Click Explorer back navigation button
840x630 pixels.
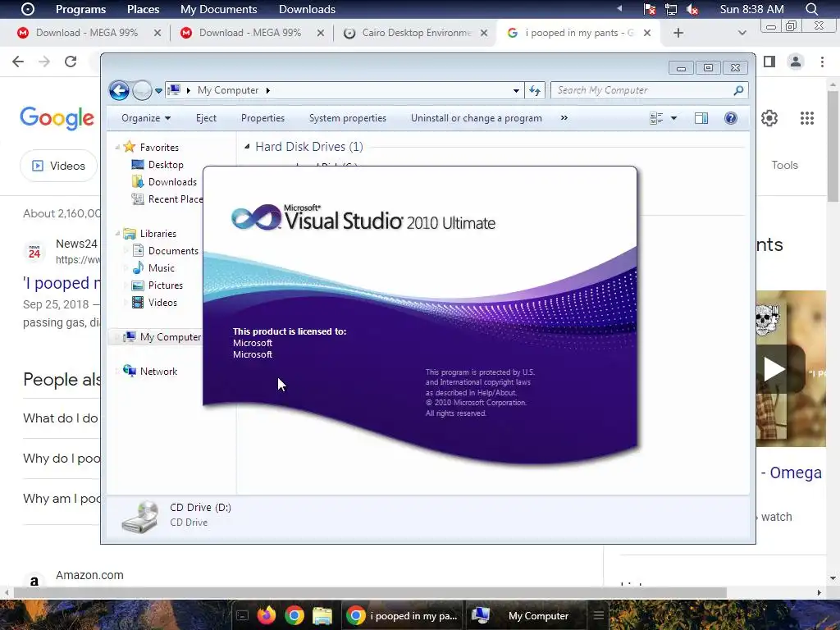coord(119,90)
